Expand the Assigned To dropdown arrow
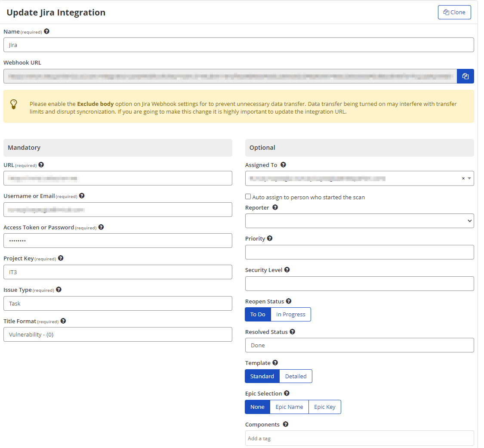 (469, 179)
